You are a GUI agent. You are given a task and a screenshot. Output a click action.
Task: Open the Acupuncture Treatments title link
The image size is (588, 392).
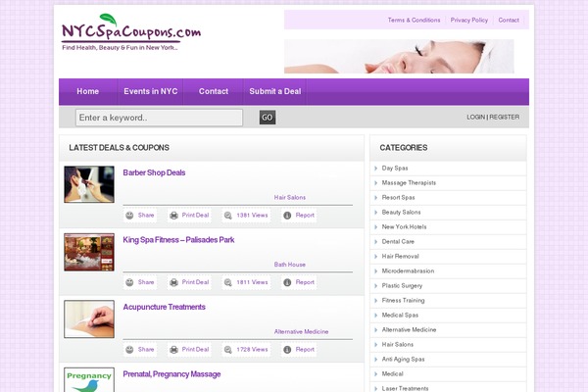pyautogui.click(x=165, y=307)
